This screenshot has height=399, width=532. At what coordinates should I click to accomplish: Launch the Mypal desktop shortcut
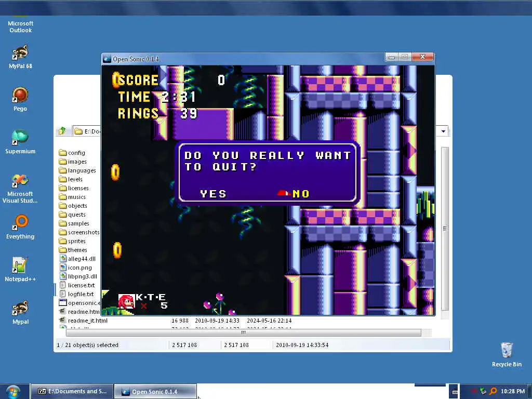[x=20, y=312]
